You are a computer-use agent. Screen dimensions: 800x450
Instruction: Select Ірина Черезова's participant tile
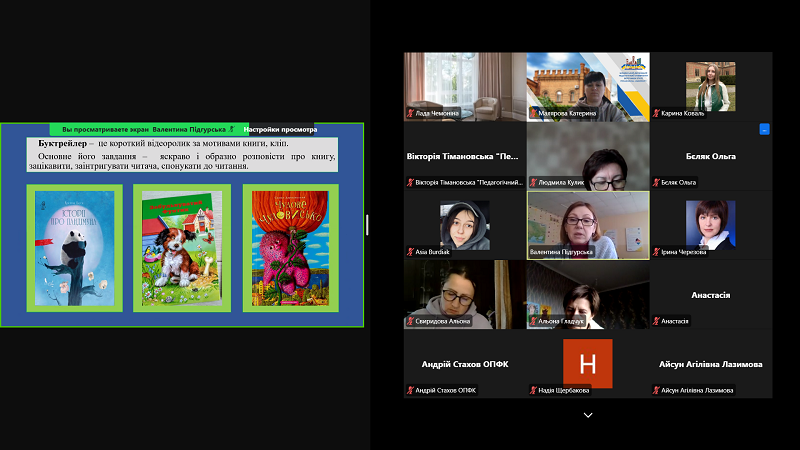(x=711, y=224)
